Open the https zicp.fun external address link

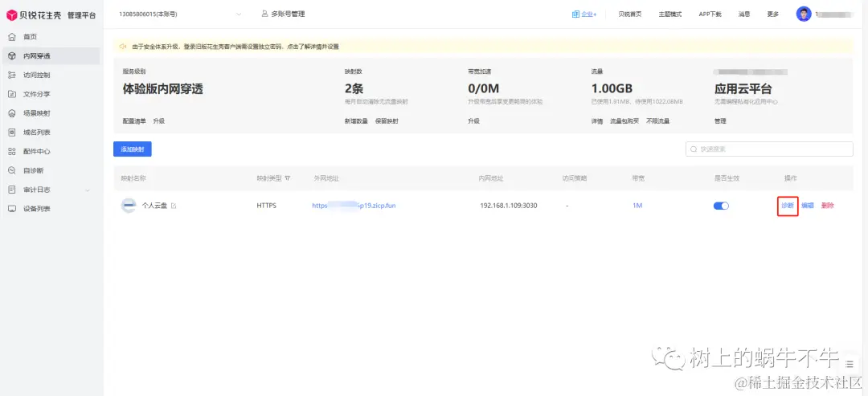(354, 205)
